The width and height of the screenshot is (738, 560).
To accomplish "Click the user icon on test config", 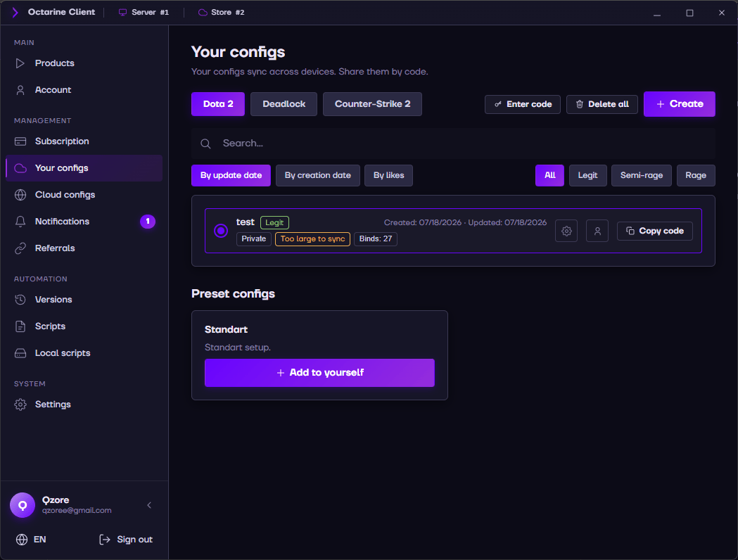I will click(x=597, y=231).
